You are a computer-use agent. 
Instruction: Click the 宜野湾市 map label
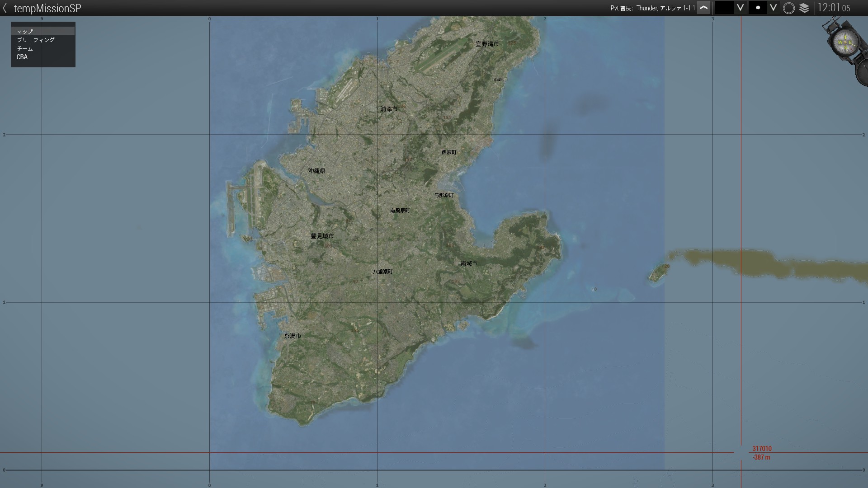pyautogui.click(x=487, y=44)
